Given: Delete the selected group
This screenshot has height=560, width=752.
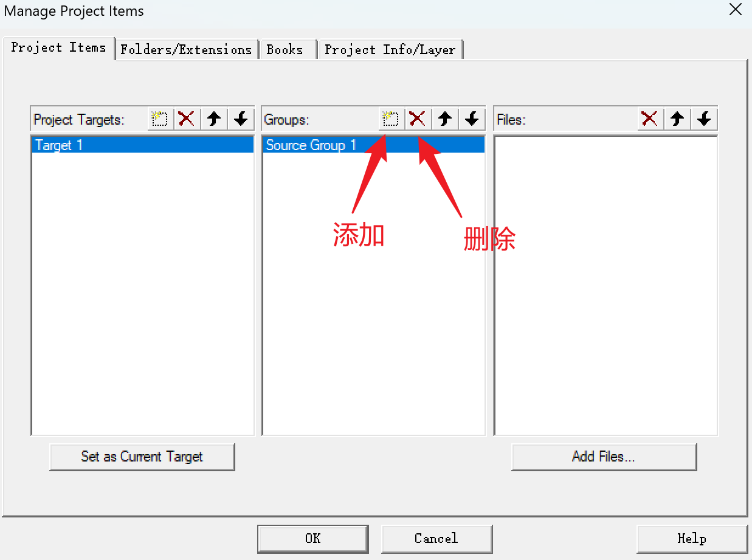Looking at the screenshot, I should coord(418,119).
